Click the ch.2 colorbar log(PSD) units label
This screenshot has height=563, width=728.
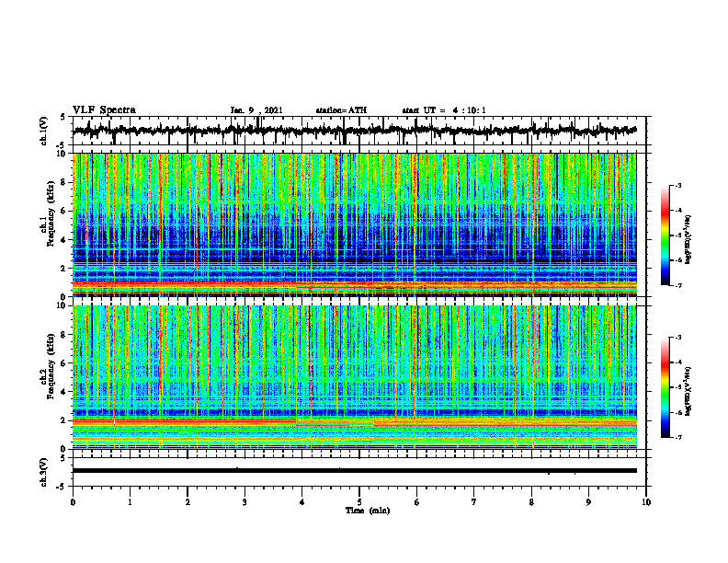coord(688,391)
